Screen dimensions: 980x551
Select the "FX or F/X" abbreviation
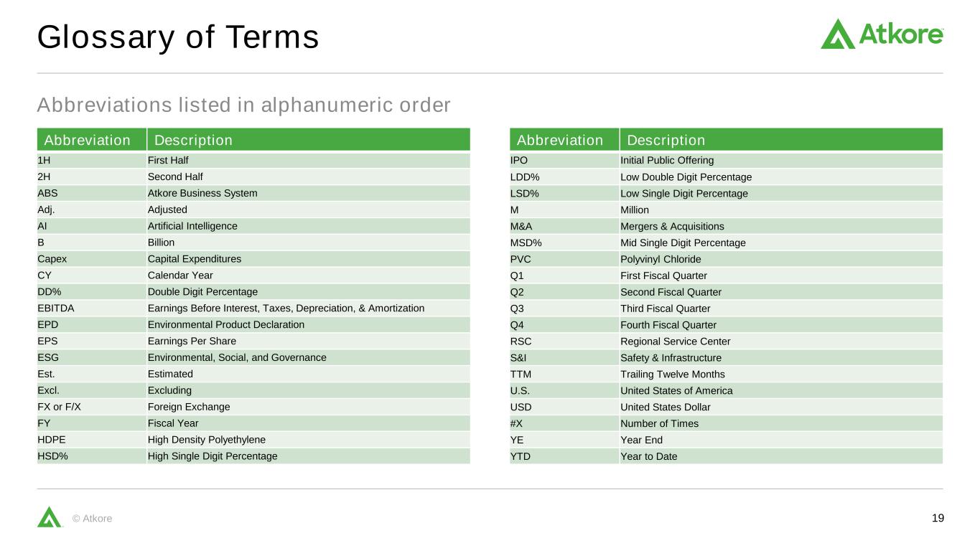(59, 407)
